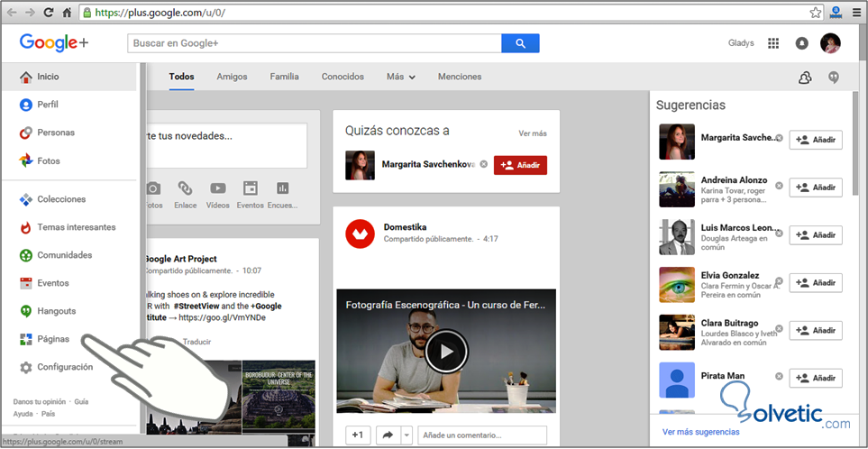Click the add-people circles icon
Screen dimensions: 868x449
click(x=805, y=78)
